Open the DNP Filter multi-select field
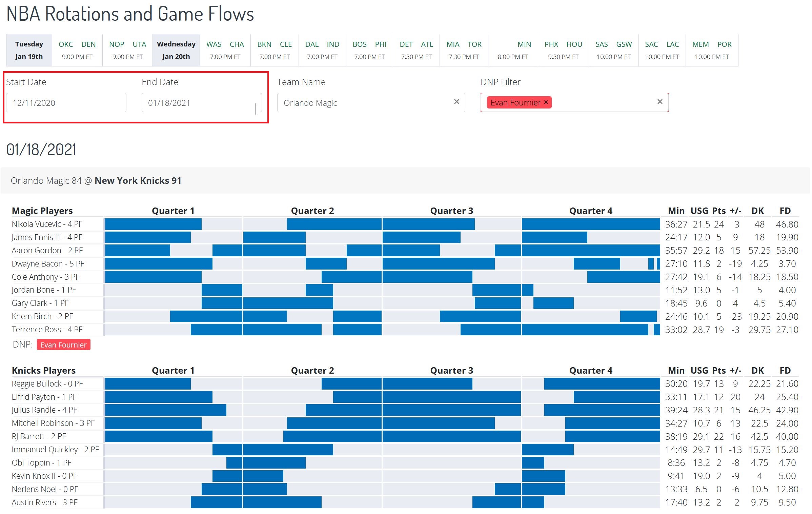The height and width of the screenshot is (514, 812). [574, 102]
